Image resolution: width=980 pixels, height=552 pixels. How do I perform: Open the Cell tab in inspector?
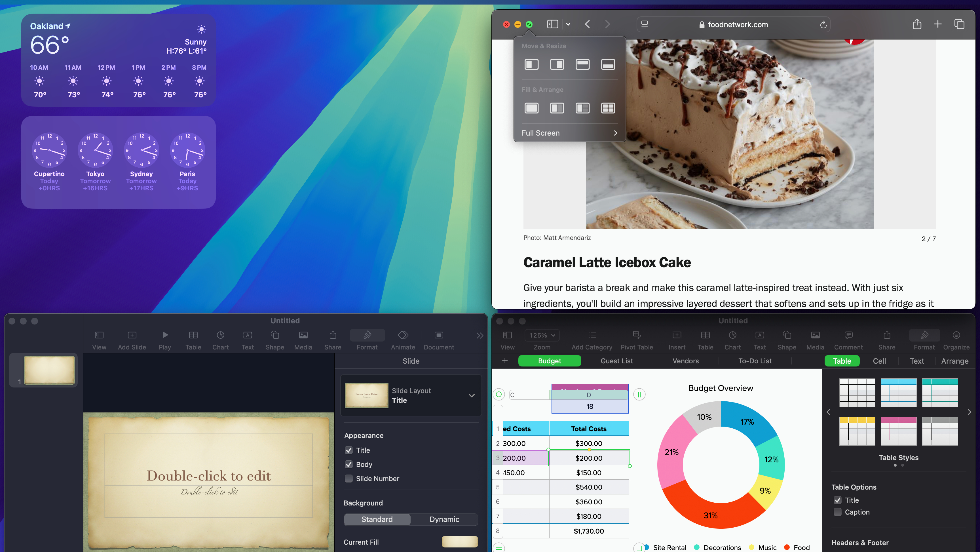point(879,361)
